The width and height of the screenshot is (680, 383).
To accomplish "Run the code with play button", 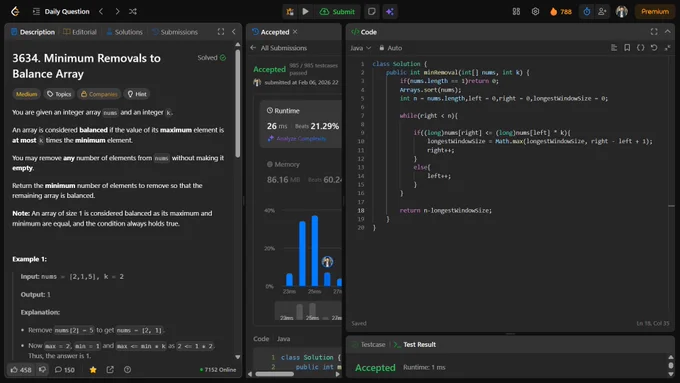I will click(x=305, y=12).
